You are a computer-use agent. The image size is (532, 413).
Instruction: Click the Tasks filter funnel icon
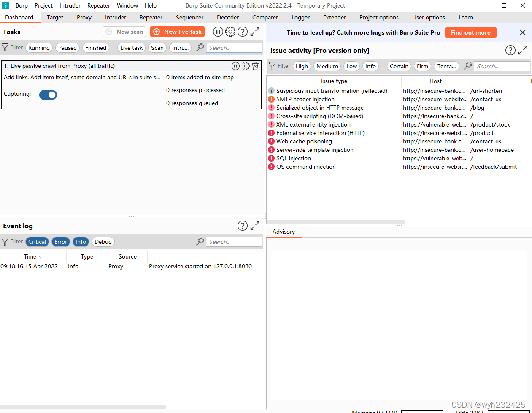(5, 48)
